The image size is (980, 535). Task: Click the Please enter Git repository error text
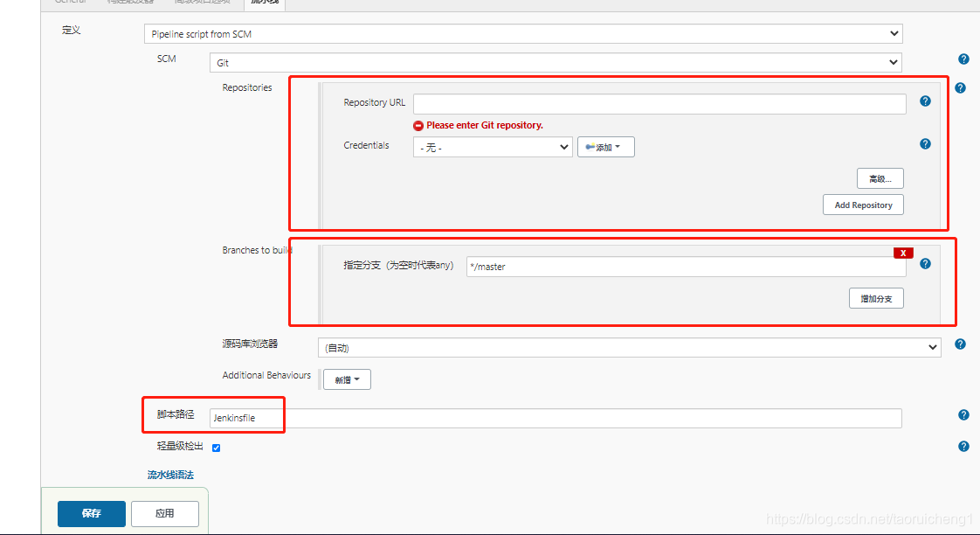(x=485, y=125)
